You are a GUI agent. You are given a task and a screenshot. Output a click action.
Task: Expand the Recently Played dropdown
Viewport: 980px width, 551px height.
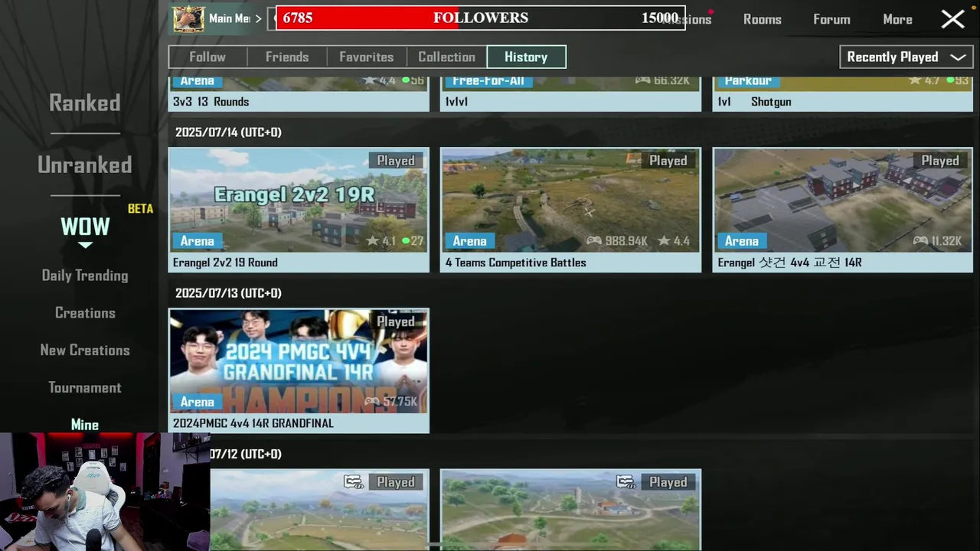click(906, 57)
